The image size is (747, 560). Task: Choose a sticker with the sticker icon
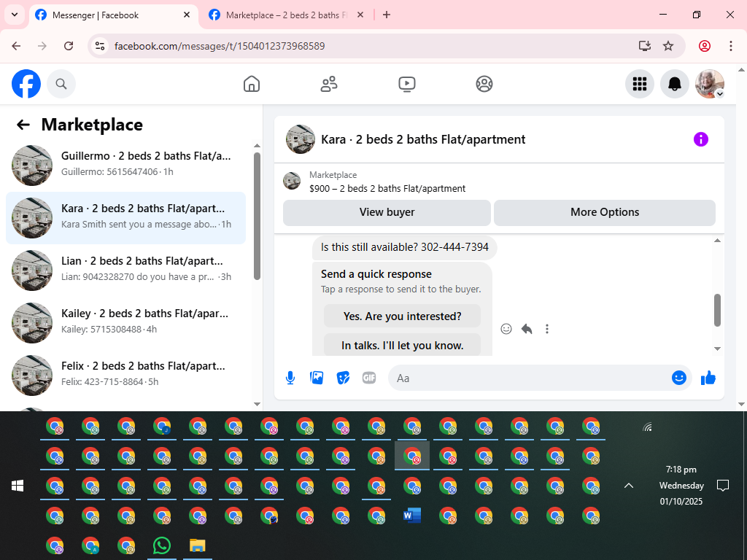pyautogui.click(x=343, y=378)
